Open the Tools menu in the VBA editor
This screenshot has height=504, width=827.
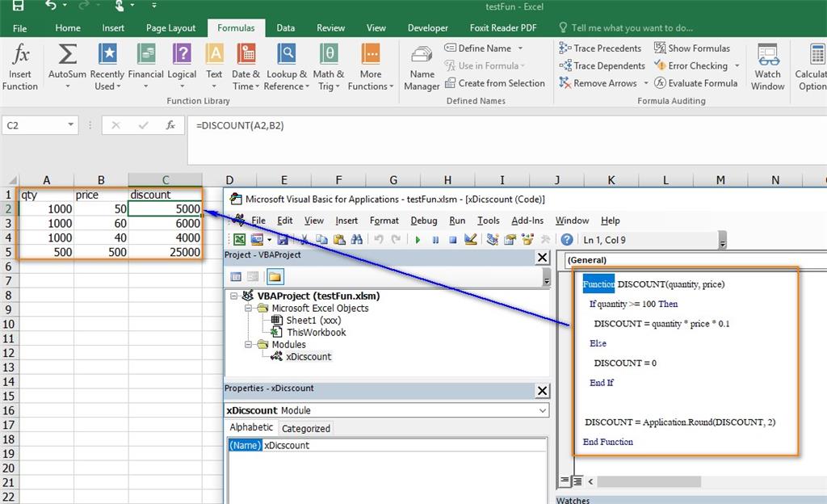(489, 220)
